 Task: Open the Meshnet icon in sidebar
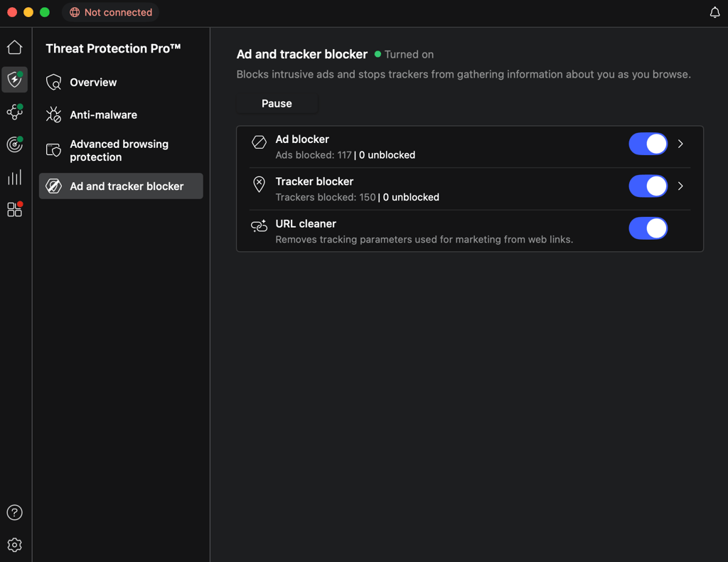coord(14,112)
